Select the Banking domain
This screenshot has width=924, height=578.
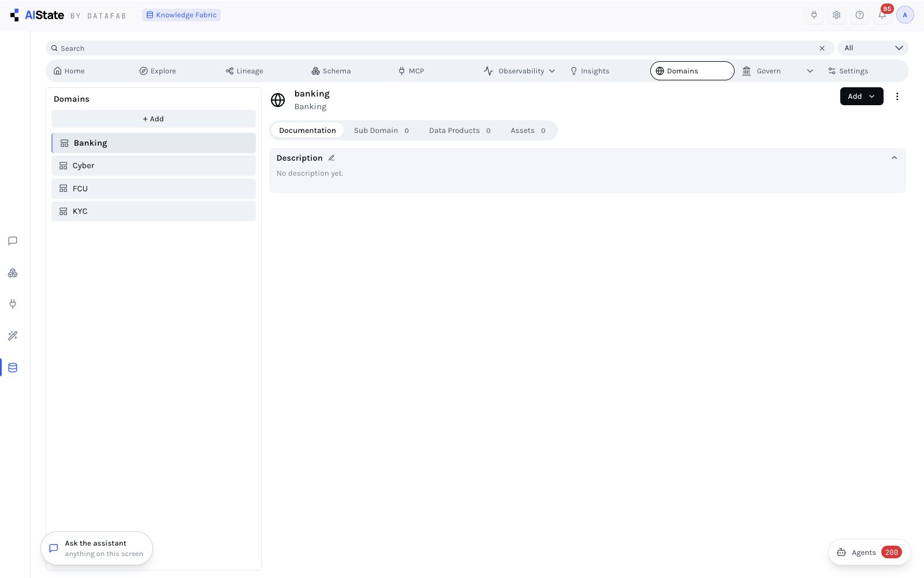(x=154, y=143)
